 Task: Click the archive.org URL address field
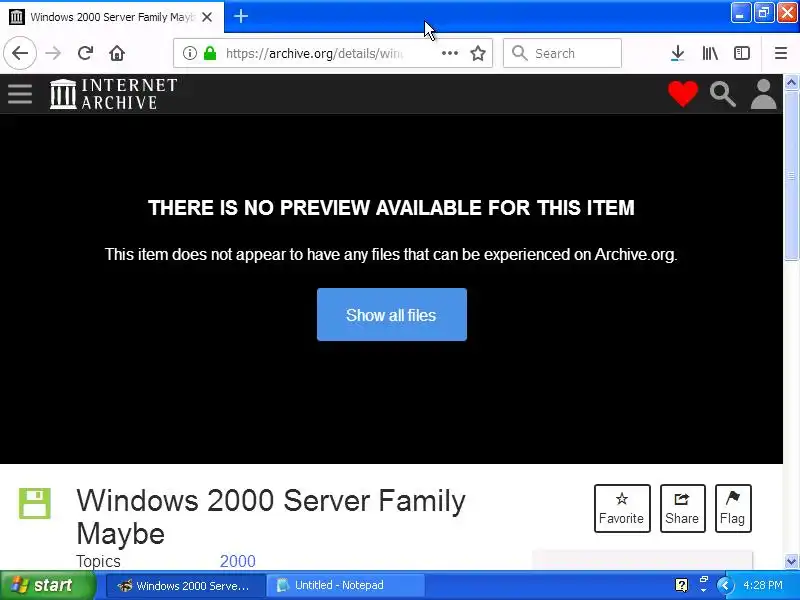(x=314, y=53)
